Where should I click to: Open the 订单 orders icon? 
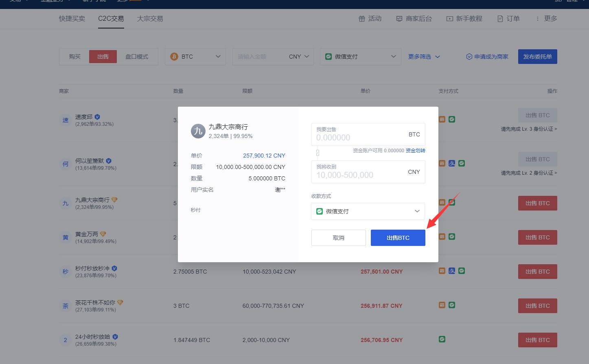[499, 18]
